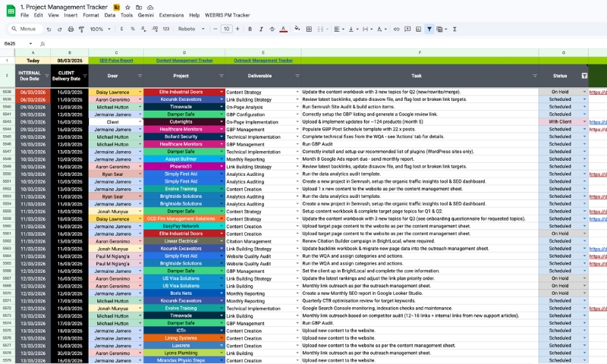Open vertical align dropdown

(x=353, y=29)
